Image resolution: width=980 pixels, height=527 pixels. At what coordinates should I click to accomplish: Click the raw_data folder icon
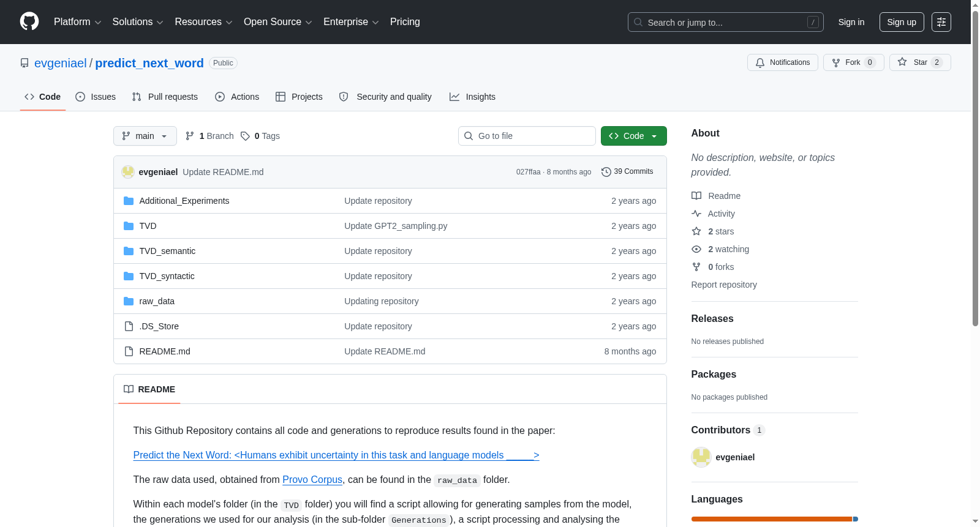[129, 301]
